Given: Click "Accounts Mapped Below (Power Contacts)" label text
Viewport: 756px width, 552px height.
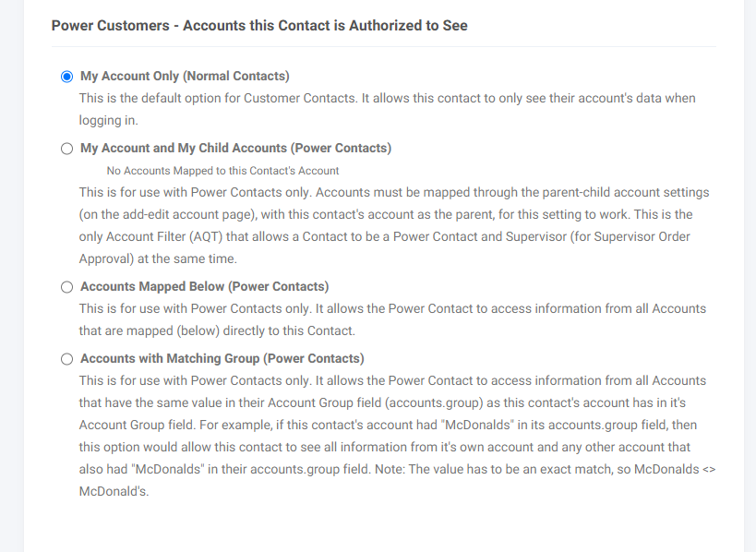Looking at the screenshot, I should (x=204, y=286).
